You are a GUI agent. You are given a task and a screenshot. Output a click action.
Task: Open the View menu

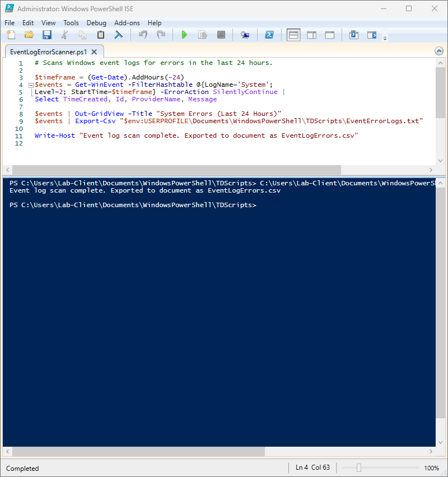point(48,23)
